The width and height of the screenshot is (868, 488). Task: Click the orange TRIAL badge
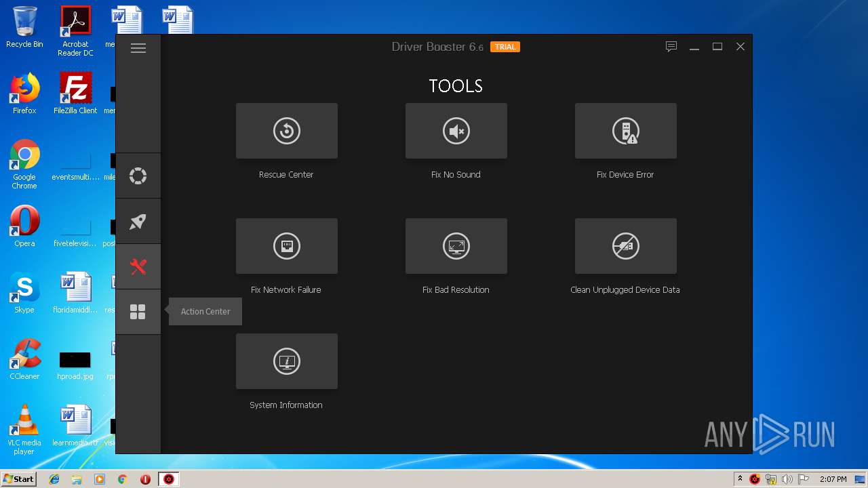pyautogui.click(x=505, y=47)
